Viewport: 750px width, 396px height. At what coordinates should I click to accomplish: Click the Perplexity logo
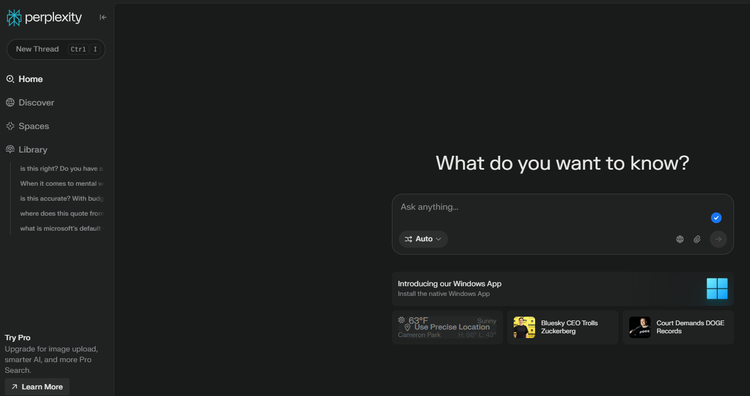[44, 18]
